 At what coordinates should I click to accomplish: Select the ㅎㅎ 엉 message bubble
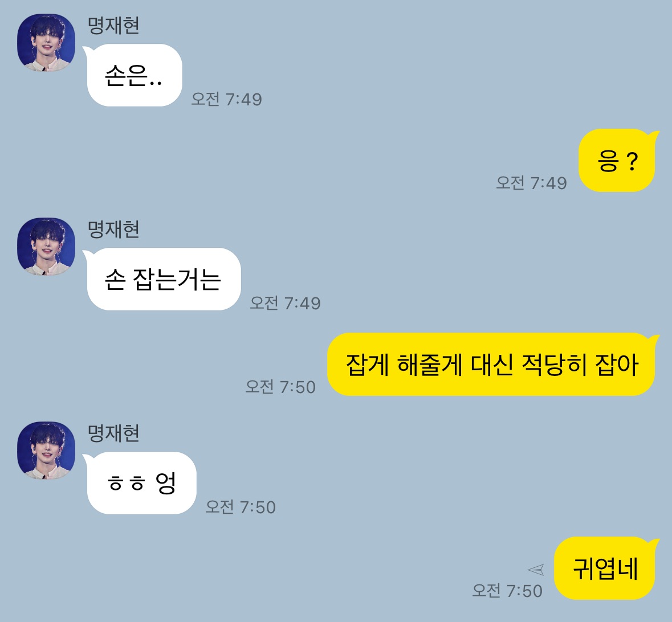coord(141,483)
